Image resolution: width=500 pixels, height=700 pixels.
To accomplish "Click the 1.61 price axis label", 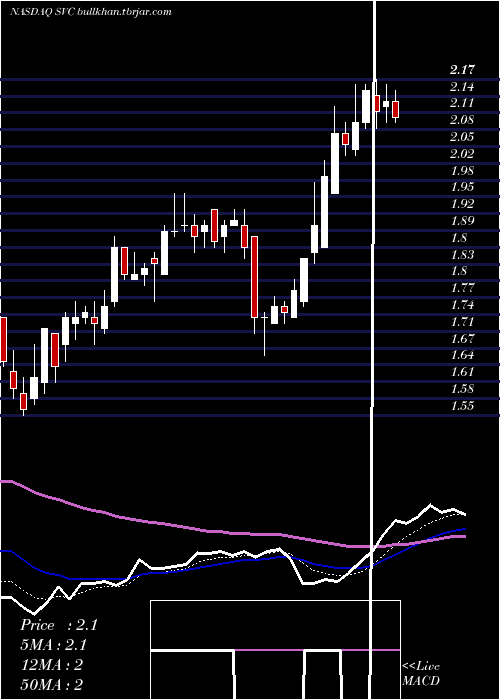I will coord(462,372).
